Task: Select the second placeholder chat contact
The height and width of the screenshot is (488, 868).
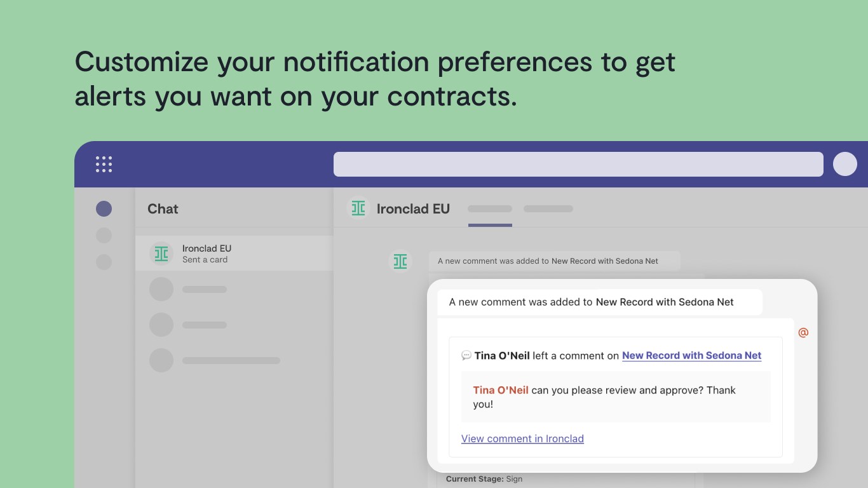Action: [x=234, y=325]
